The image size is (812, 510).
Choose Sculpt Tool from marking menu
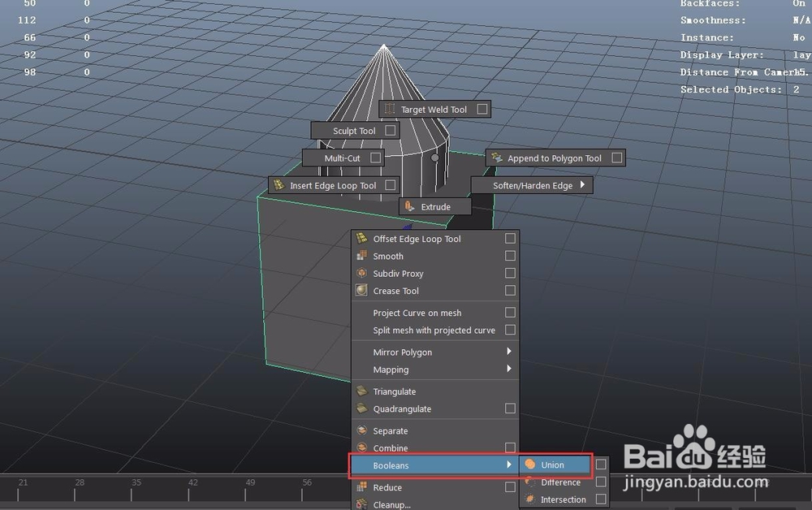click(x=356, y=131)
